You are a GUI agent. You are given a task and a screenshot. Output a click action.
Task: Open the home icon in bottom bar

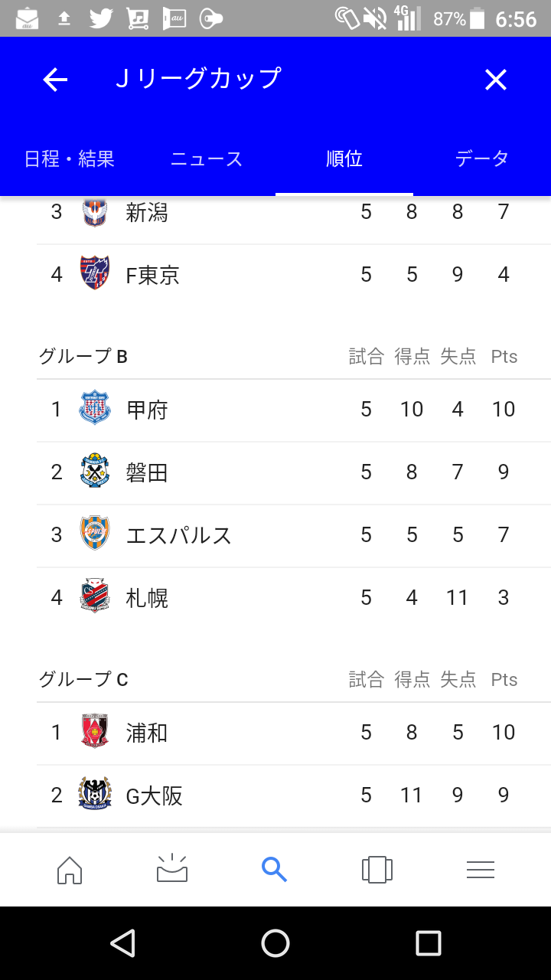(70, 869)
